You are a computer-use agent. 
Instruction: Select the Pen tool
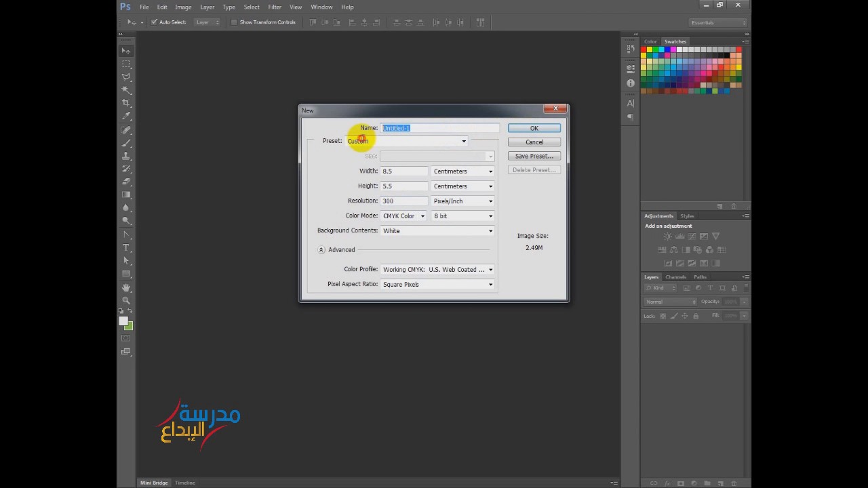coord(126,235)
